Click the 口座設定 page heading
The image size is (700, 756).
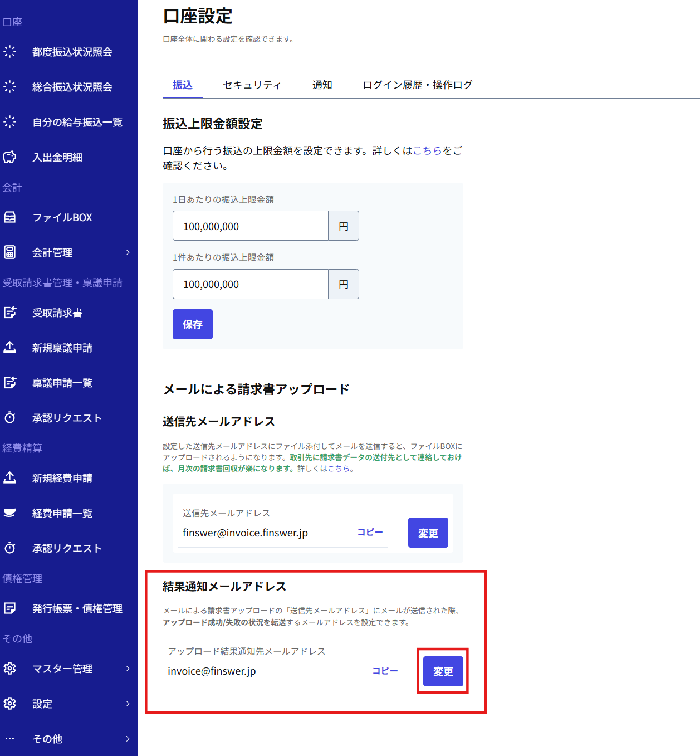pos(198,16)
